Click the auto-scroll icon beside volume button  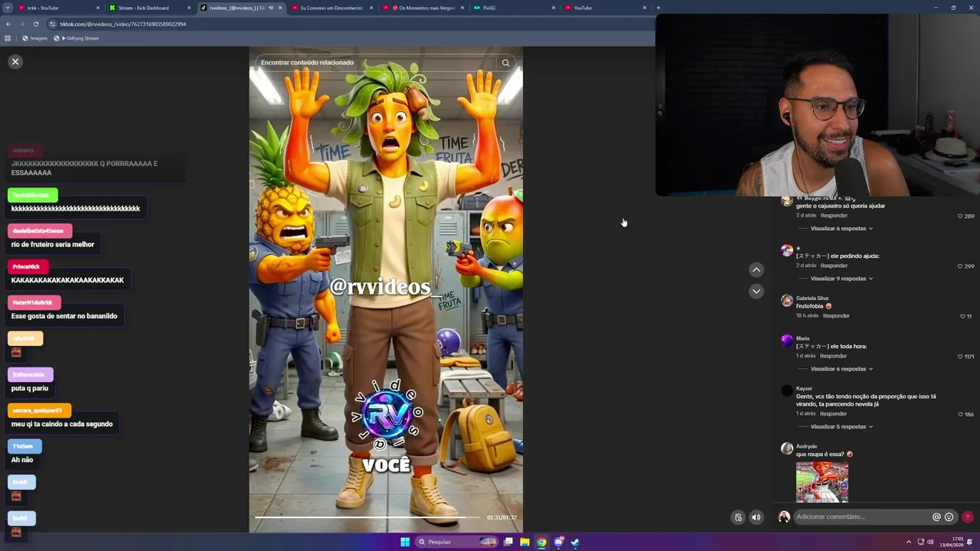[738, 517]
